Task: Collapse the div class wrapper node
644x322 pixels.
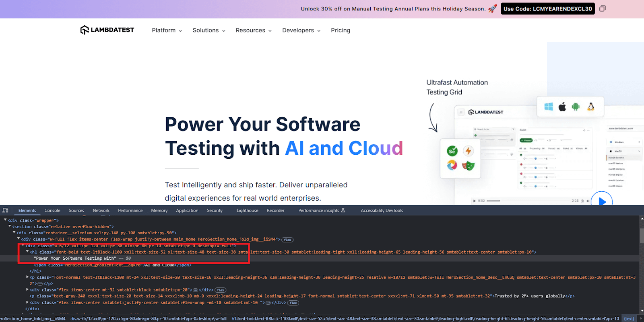Action: (5, 220)
